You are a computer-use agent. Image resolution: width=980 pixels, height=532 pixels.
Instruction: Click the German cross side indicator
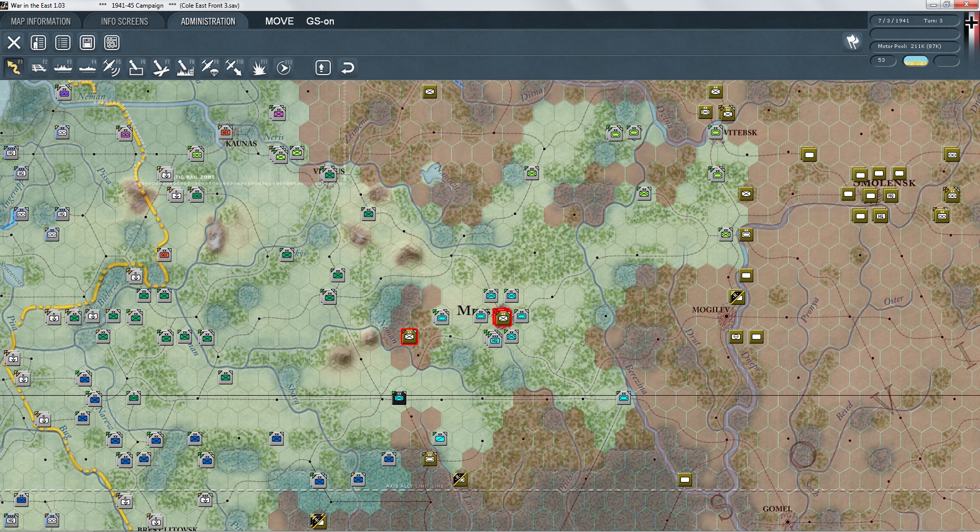971,22
